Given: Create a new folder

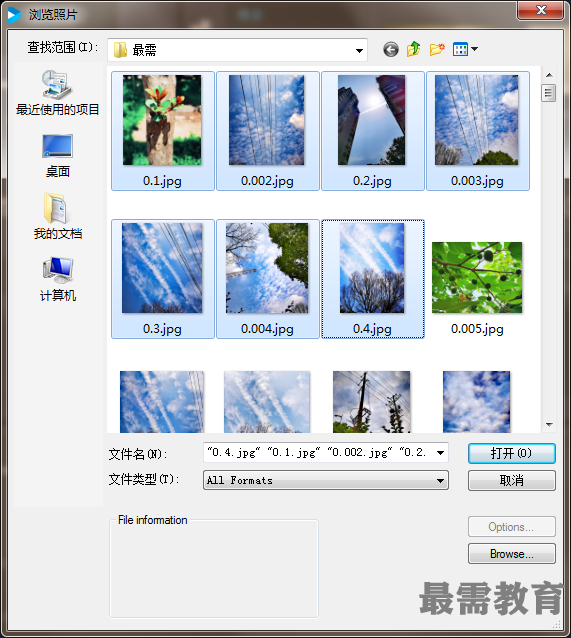Looking at the screenshot, I should coord(437,49).
